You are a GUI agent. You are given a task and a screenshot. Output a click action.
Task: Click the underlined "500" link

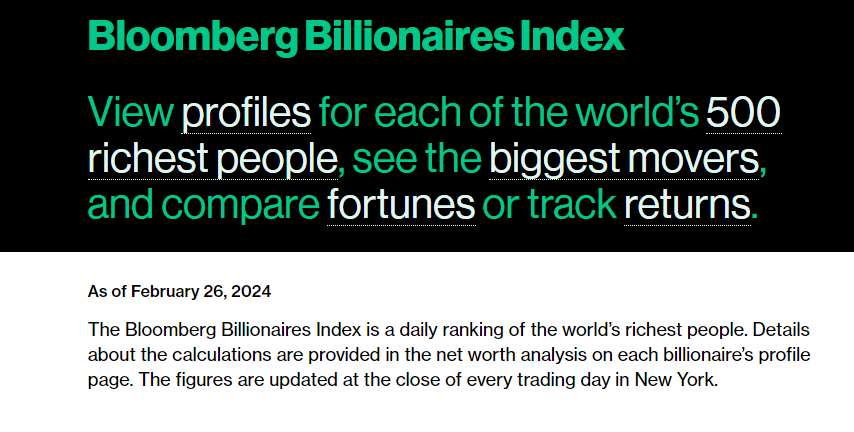click(x=743, y=113)
